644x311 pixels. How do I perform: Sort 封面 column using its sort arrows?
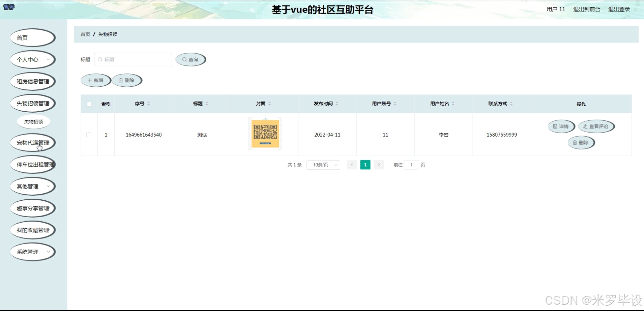[269, 104]
